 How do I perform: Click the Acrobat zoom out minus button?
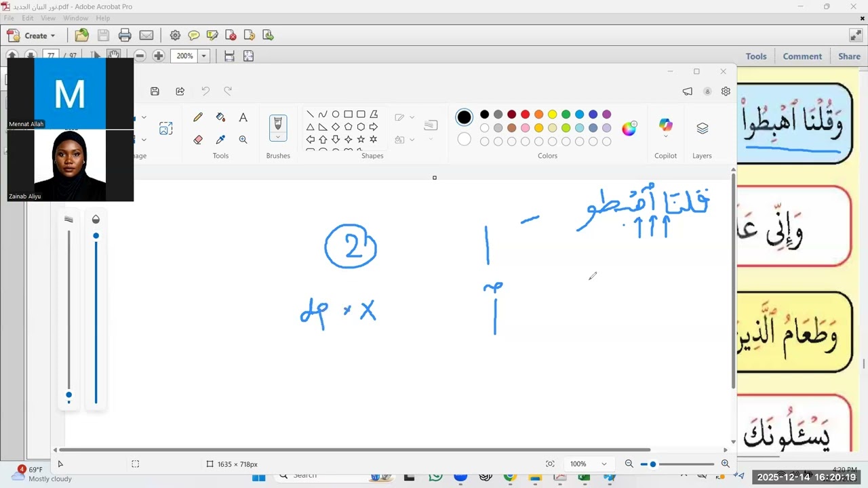pos(140,56)
